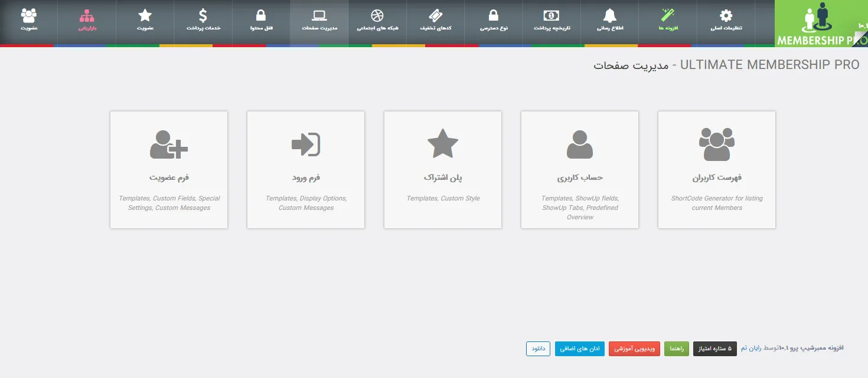Click the red ویدیویی آموزشی button
Viewport: 868px width, 378px height.
coord(634,349)
